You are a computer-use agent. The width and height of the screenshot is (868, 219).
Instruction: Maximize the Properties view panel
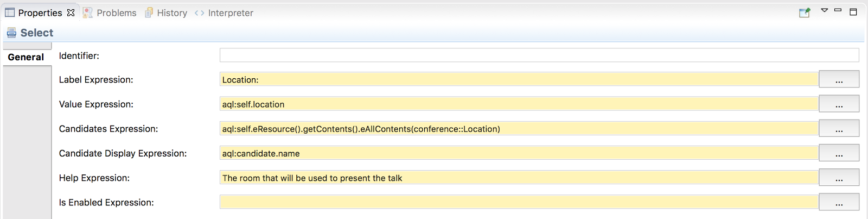(x=853, y=12)
